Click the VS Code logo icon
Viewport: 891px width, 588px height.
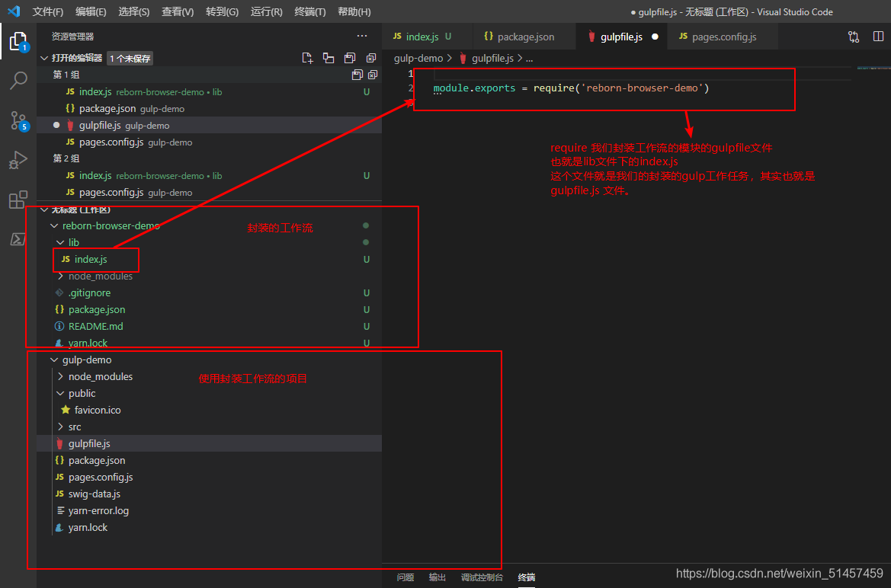(14, 11)
